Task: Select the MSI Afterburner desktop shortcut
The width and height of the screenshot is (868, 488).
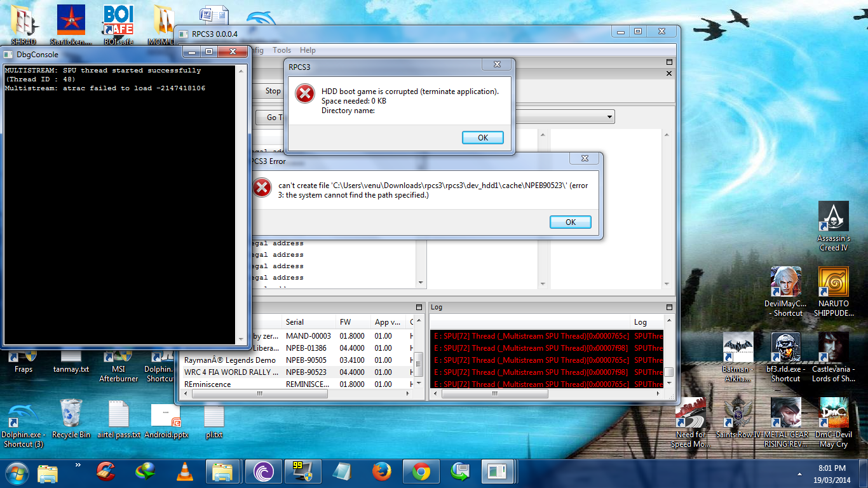Action: click(x=118, y=364)
